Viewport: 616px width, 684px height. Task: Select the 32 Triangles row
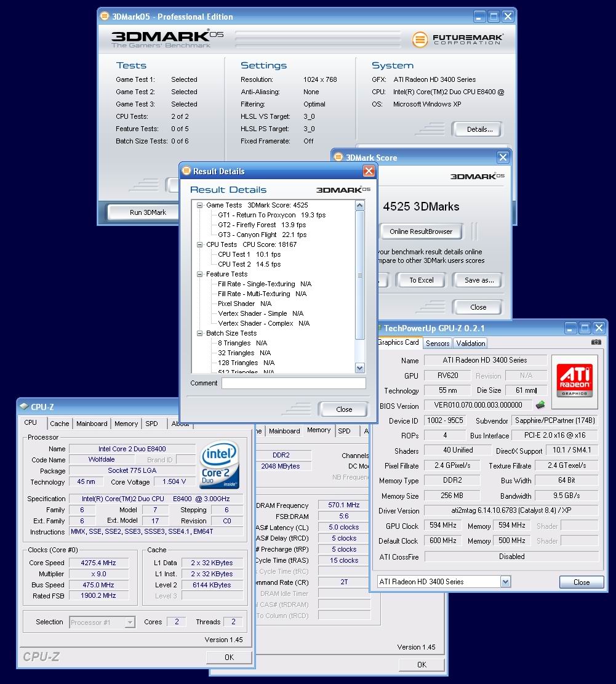244,353
